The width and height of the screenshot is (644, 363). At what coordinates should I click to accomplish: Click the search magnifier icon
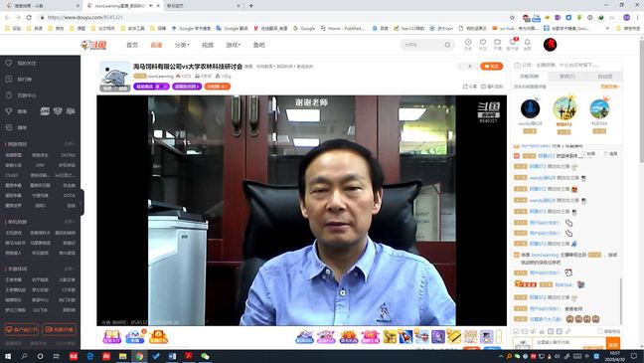pyautogui.click(x=447, y=45)
